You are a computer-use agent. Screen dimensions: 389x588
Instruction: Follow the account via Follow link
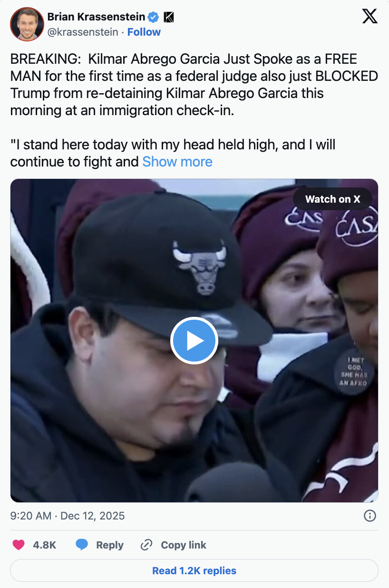[144, 32]
